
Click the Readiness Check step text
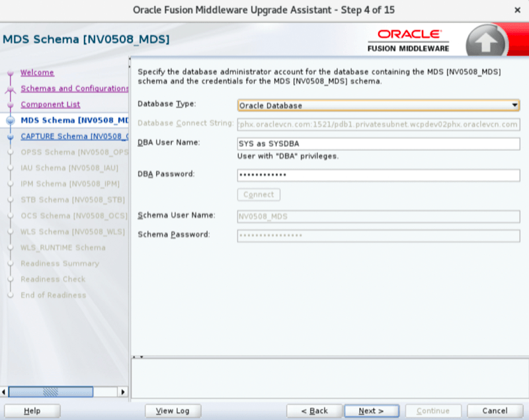coord(53,279)
